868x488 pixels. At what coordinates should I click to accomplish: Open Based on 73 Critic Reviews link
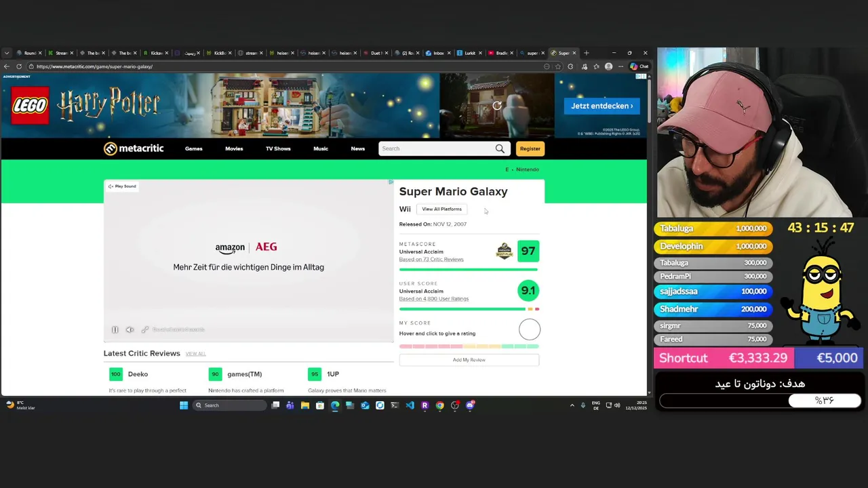(431, 259)
